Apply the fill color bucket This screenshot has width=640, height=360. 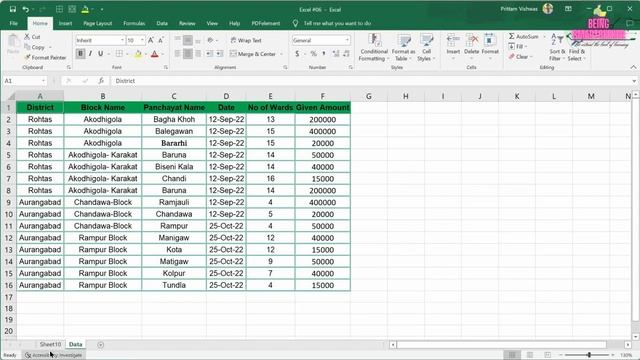(x=138, y=54)
